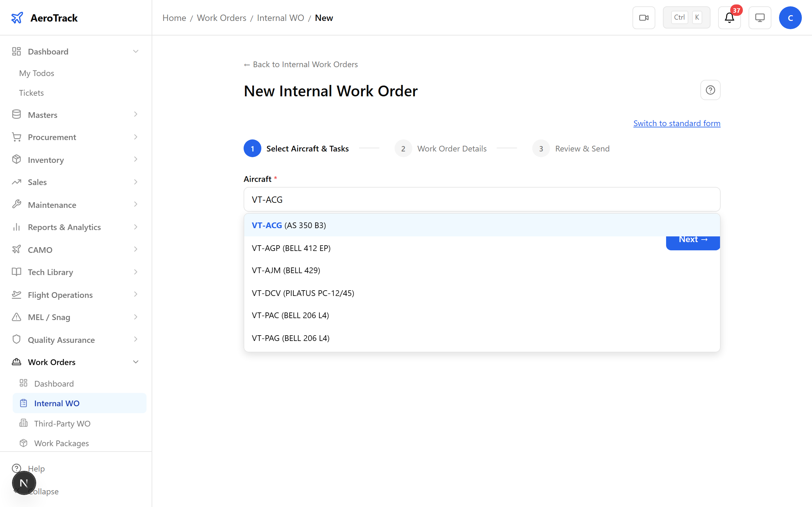Image resolution: width=812 pixels, height=507 pixels.
Task: Click the AeroTrack airplane logo
Action: tap(17, 18)
